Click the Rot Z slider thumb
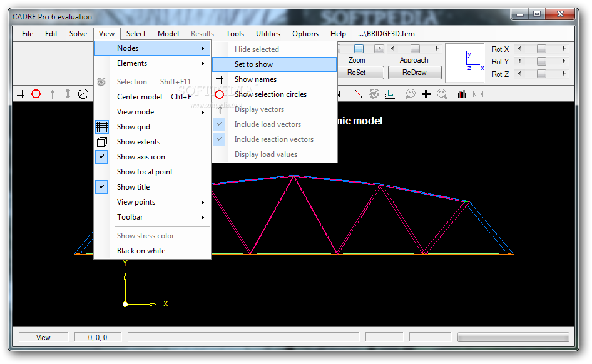The image size is (592, 364). pos(541,74)
